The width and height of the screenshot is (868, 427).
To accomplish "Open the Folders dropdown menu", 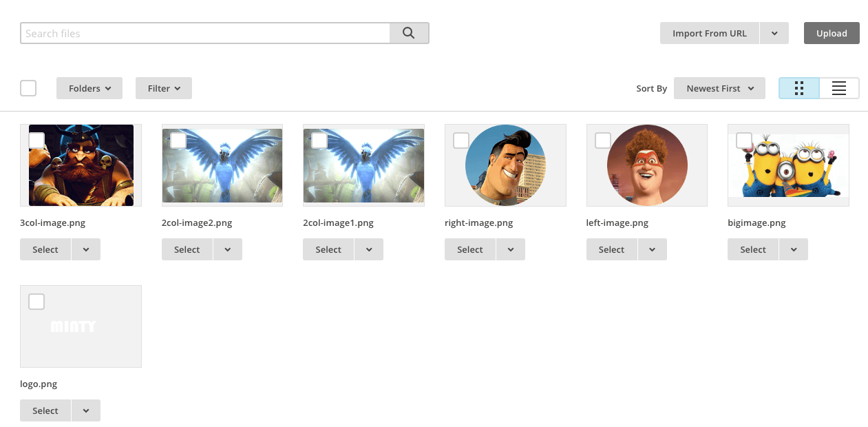I will coord(89,88).
